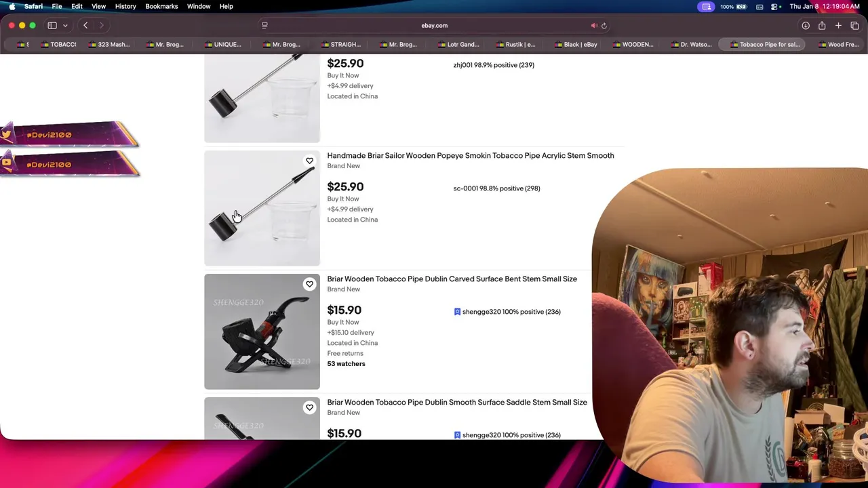Image resolution: width=868 pixels, height=488 pixels.
Task: Click the Free returns text
Action: 345,353
